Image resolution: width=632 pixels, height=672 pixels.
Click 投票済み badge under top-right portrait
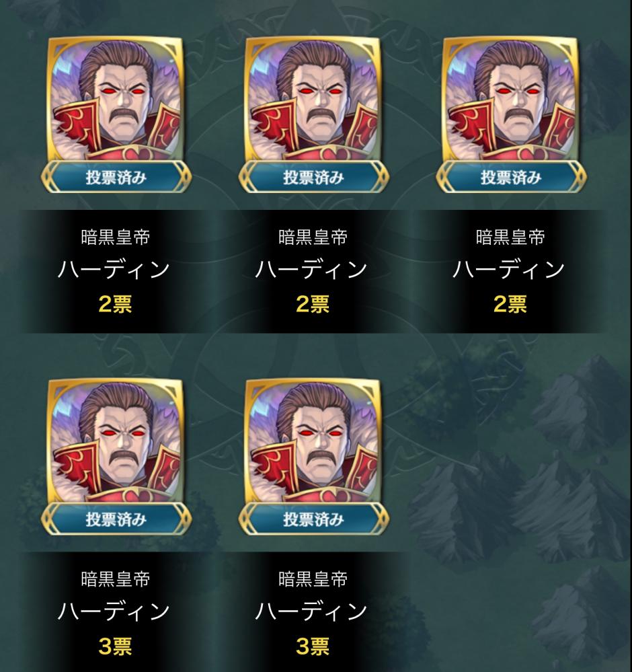click(511, 177)
